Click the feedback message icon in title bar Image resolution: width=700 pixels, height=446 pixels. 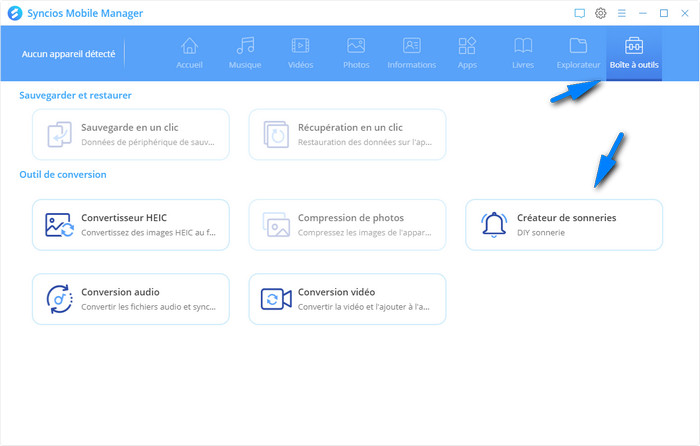[579, 13]
